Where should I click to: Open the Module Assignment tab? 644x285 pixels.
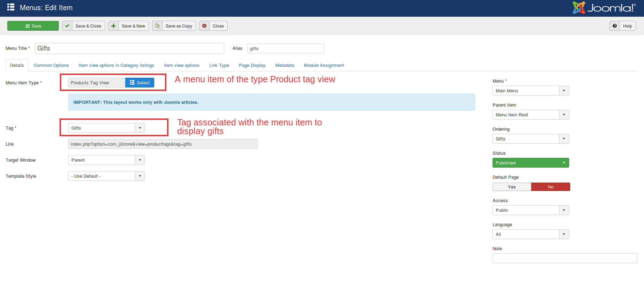pyautogui.click(x=324, y=66)
